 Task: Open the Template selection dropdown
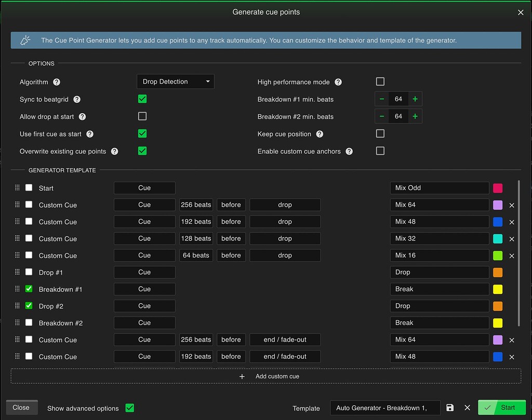click(x=385, y=408)
